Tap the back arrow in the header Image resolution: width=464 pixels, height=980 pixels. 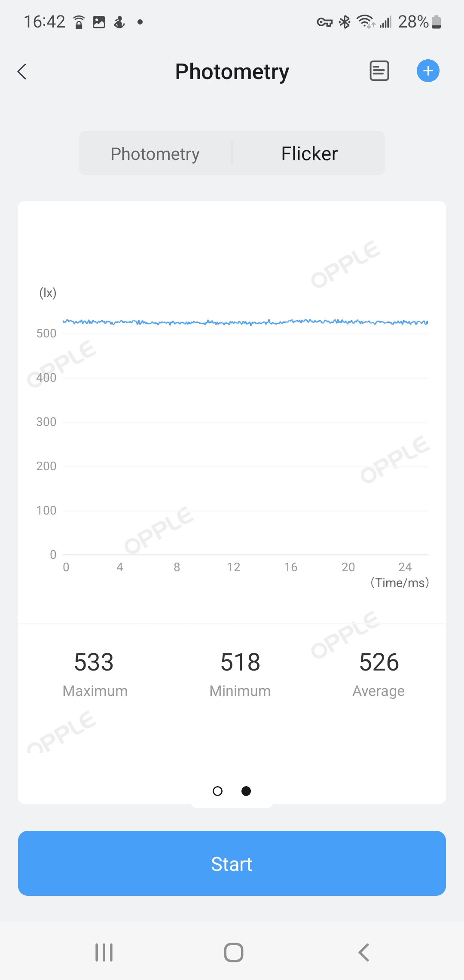[22, 71]
